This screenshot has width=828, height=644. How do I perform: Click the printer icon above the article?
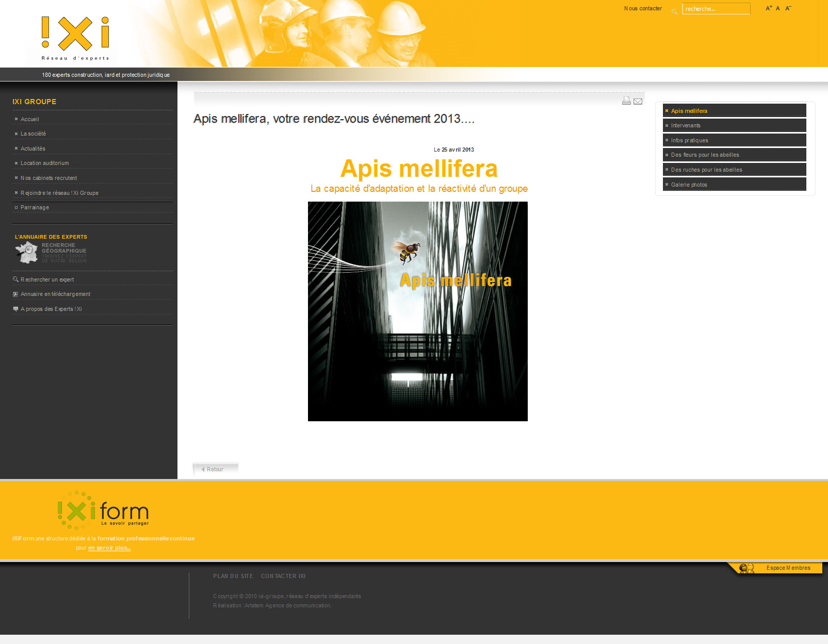pyautogui.click(x=626, y=101)
